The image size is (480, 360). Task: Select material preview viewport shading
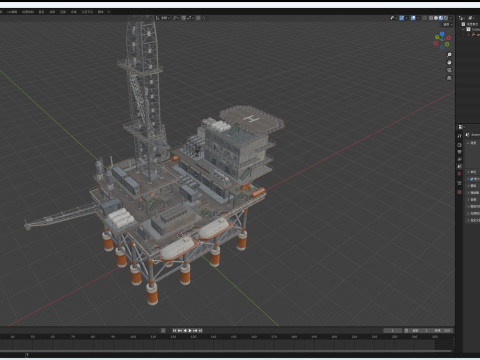pos(441,18)
